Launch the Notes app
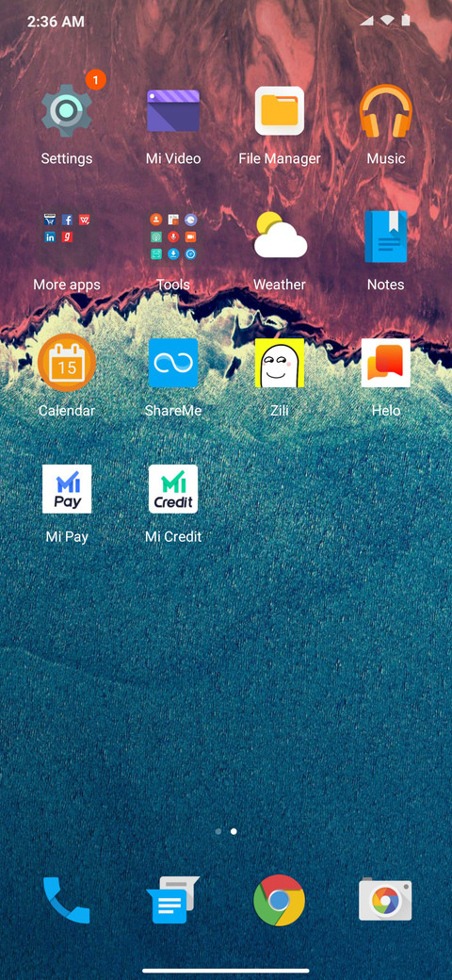Image resolution: width=452 pixels, height=980 pixels. (x=386, y=237)
